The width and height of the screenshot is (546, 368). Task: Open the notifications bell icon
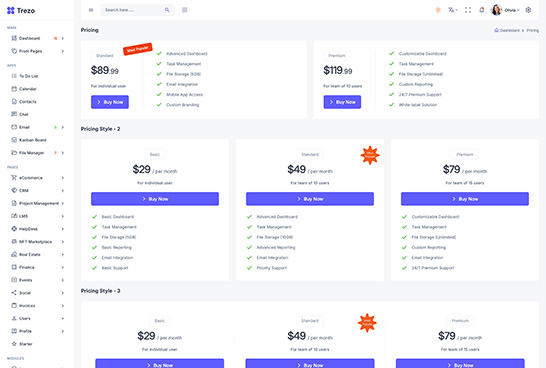coord(482,10)
